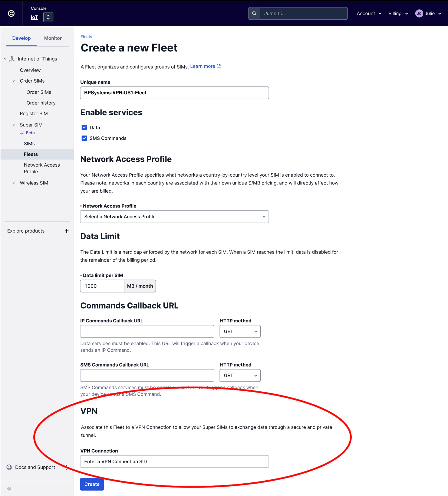The height and width of the screenshot is (496, 448).
Task: Click Julie's user avatar icon
Action: (419, 14)
